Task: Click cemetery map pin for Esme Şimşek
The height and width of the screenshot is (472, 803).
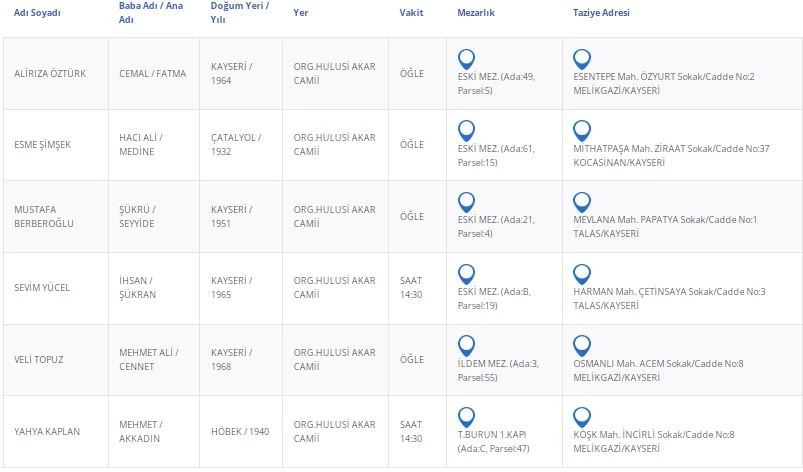Action: click(466, 130)
